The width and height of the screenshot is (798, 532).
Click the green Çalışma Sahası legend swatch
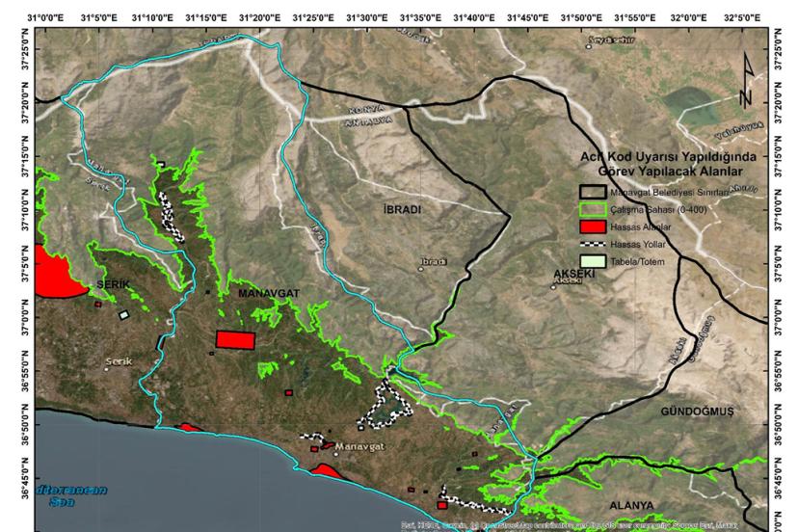click(x=592, y=209)
